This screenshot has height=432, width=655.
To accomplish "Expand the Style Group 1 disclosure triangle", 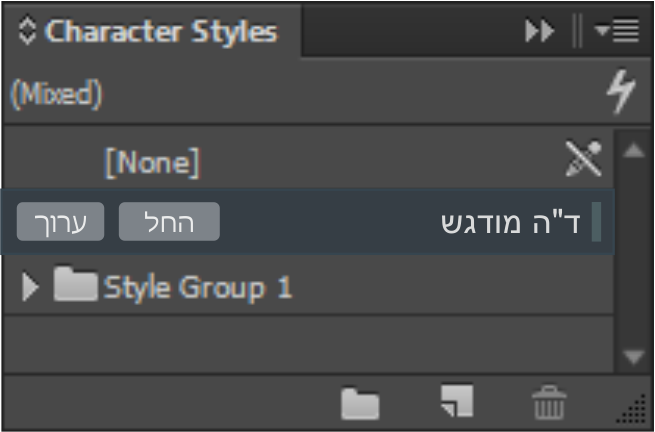I will click(30, 288).
